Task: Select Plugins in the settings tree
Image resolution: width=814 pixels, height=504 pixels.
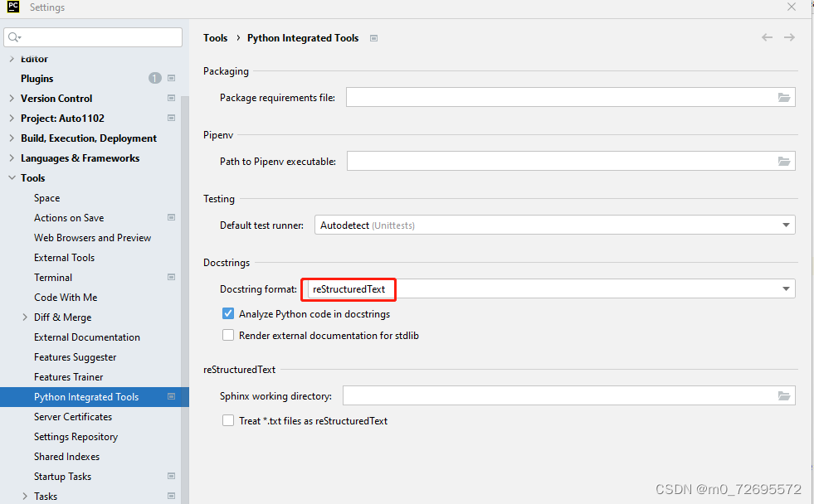Action: 37,78
